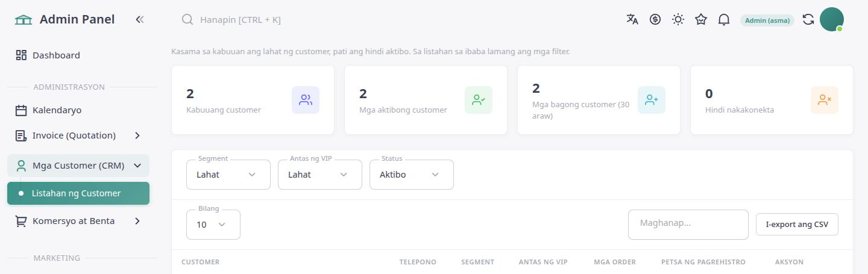Go to Dashboard menu item

(78, 55)
